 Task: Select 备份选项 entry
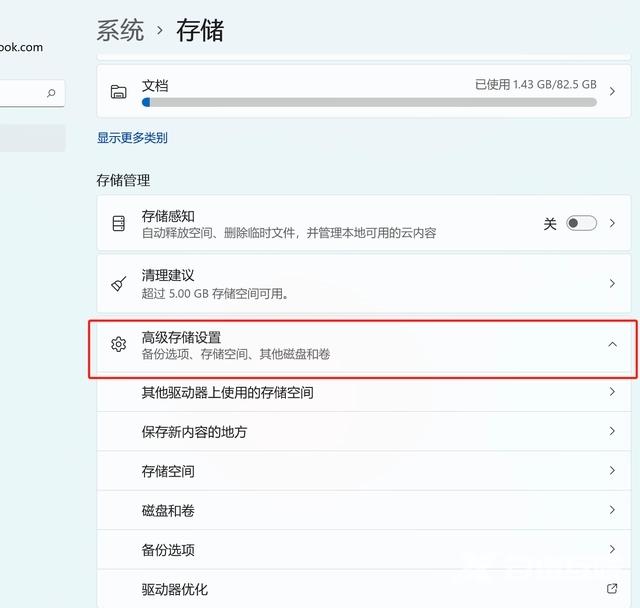pyautogui.click(x=364, y=550)
